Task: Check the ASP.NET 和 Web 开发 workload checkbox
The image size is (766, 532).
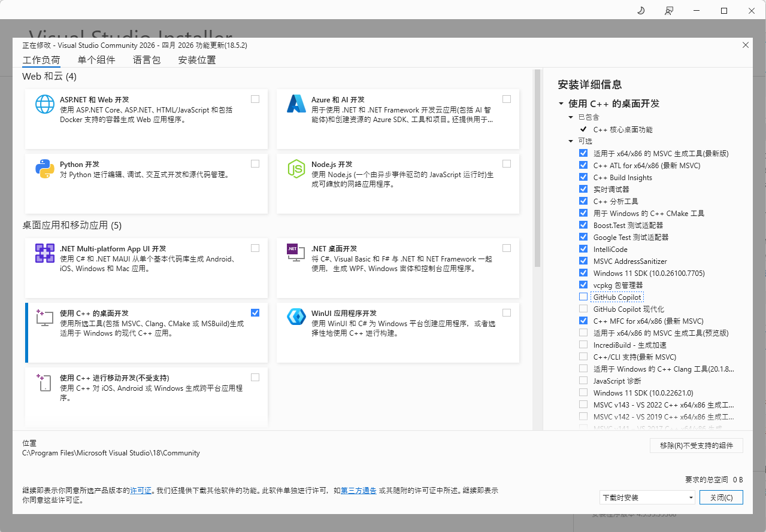Action: [x=255, y=99]
